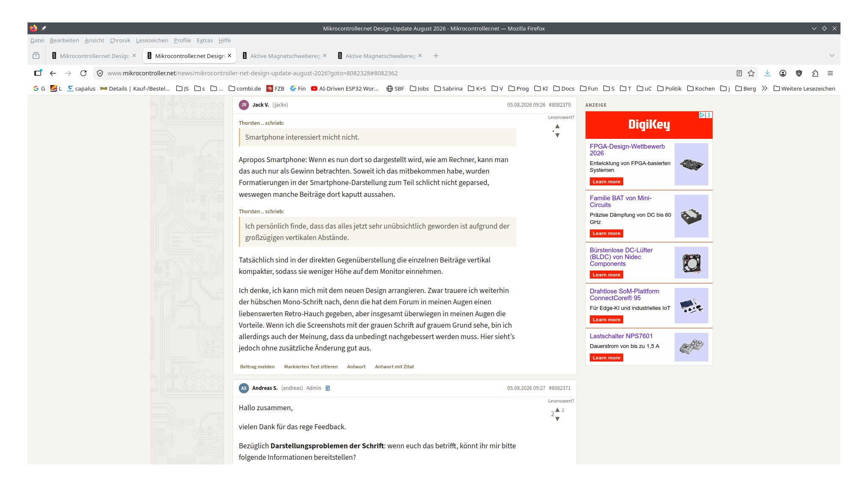Open the capalus bookmark
Screen dimensions: 868x497
(x=81, y=88)
